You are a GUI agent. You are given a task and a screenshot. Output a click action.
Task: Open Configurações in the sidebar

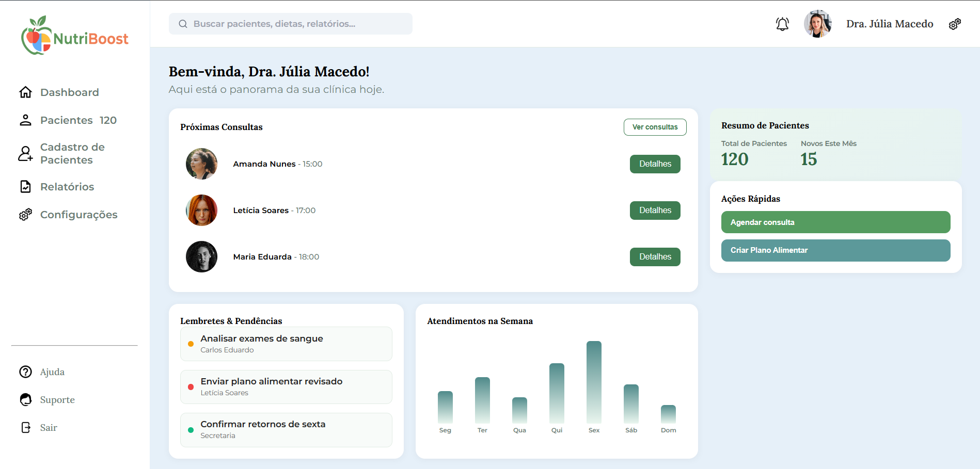pyautogui.click(x=79, y=215)
